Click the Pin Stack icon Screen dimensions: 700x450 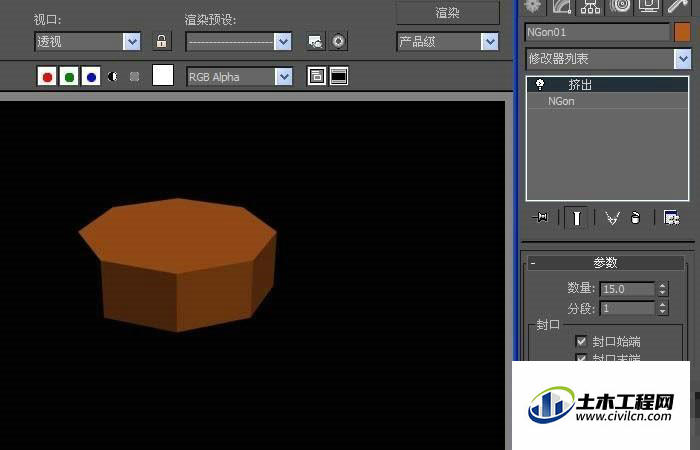point(541,218)
